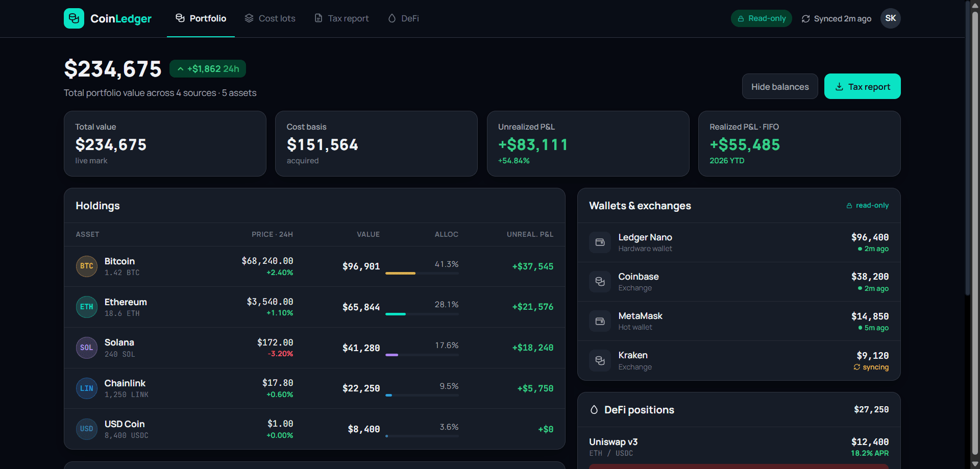Click the Solana SOL asset icon
980x469 pixels.
87,348
